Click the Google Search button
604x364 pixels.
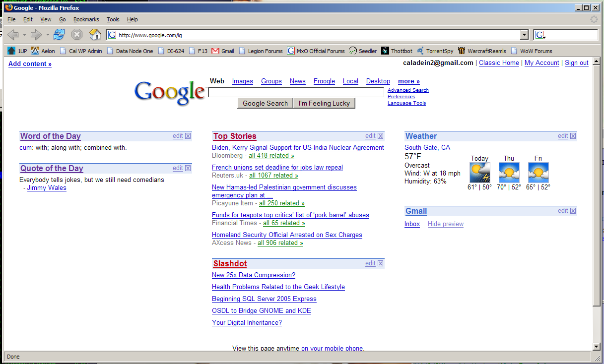pyautogui.click(x=265, y=103)
